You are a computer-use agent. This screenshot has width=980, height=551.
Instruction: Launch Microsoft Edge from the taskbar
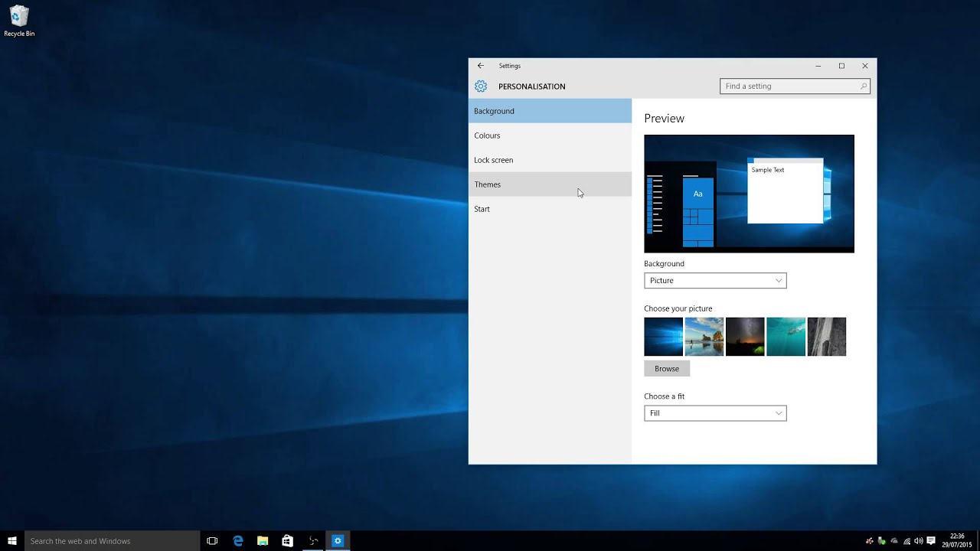(238, 541)
